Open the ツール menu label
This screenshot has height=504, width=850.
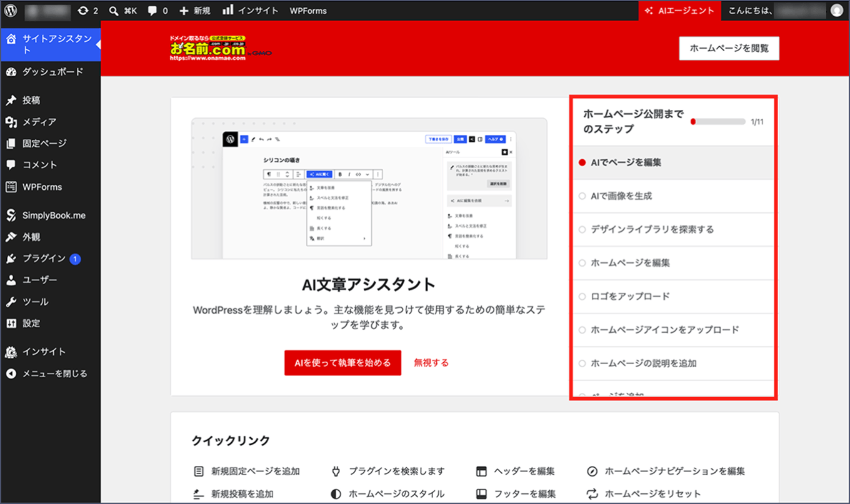(36, 302)
